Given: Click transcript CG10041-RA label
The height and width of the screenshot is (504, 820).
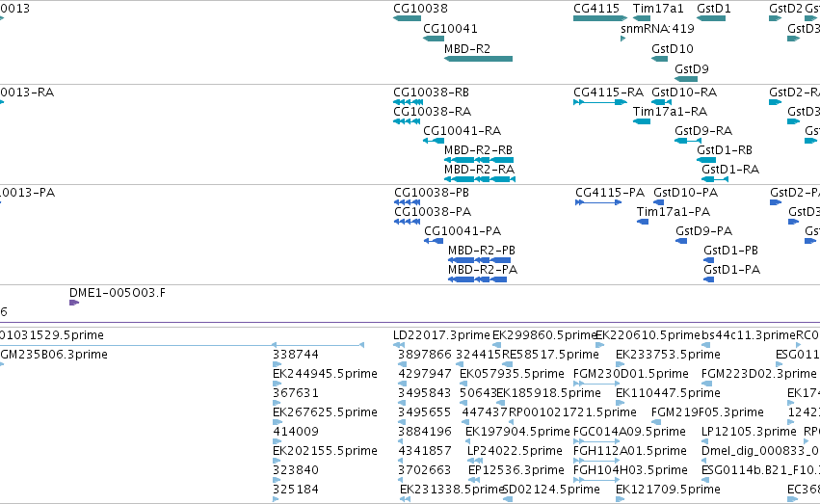Looking at the screenshot, I should 462,131.
